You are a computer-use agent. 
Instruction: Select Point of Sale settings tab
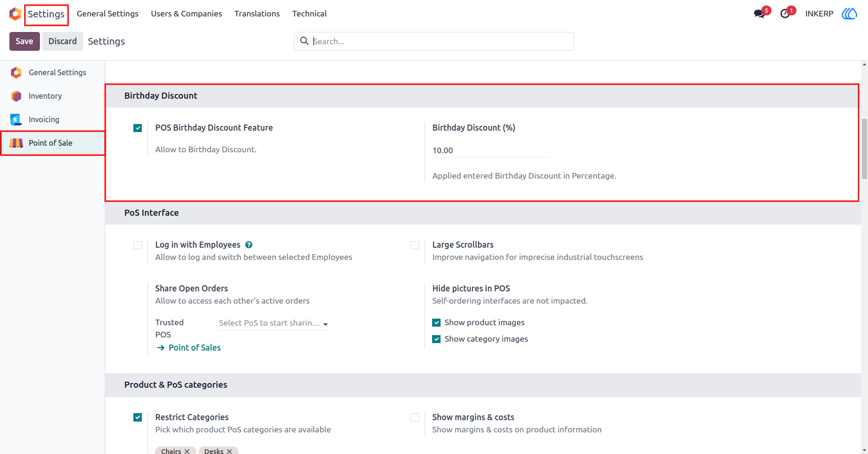(x=53, y=143)
